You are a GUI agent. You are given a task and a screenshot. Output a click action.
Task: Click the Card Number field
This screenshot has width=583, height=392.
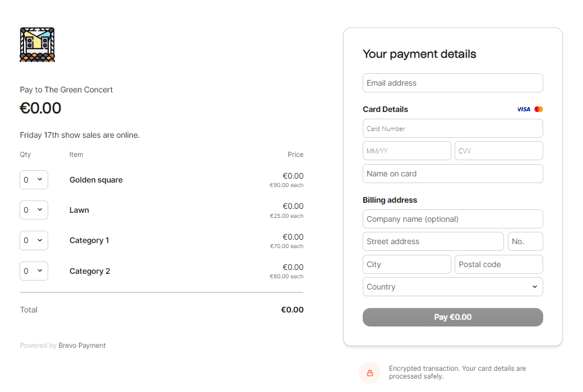click(452, 128)
